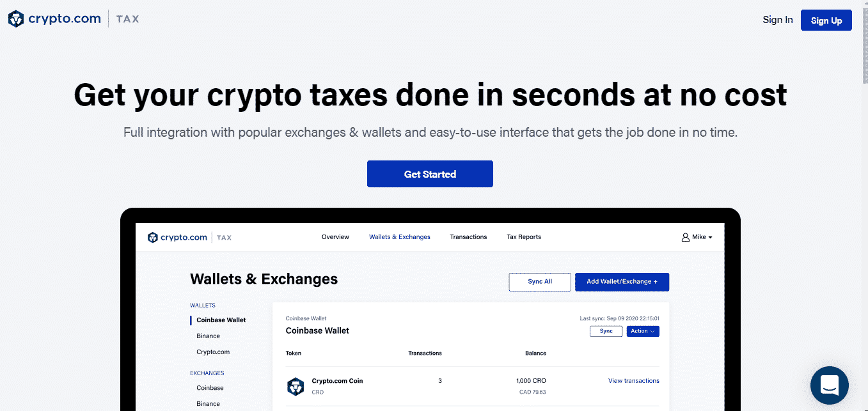The height and width of the screenshot is (411, 868).
Task: Click the crypto.com lion logo in header
Action: tap(16, 19)
